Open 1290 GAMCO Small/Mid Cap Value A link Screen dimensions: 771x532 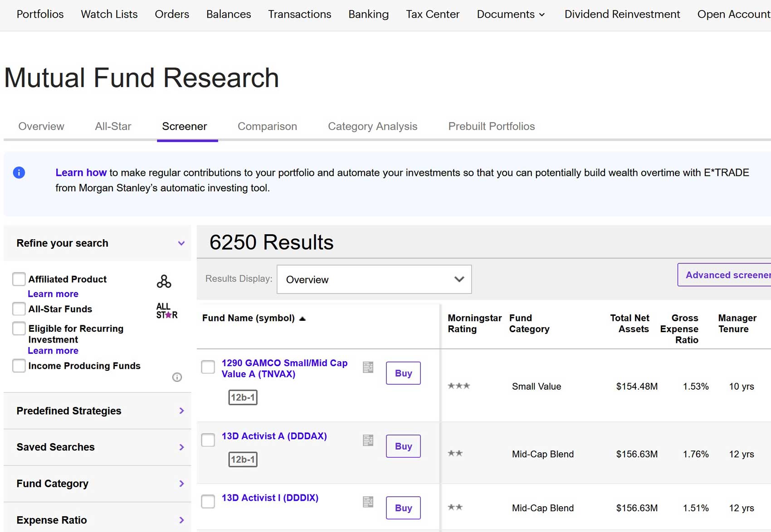(x=284, y=368)
